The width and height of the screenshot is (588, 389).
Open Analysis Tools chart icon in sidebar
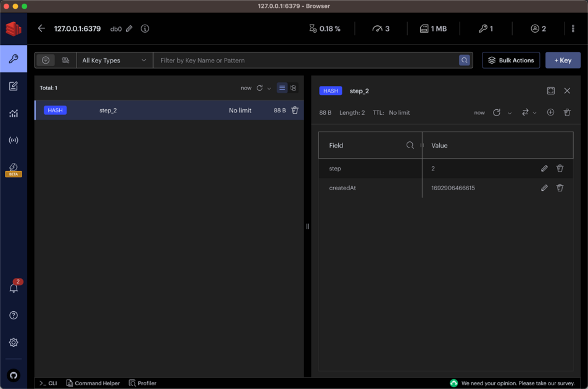[x=14, y=113]
